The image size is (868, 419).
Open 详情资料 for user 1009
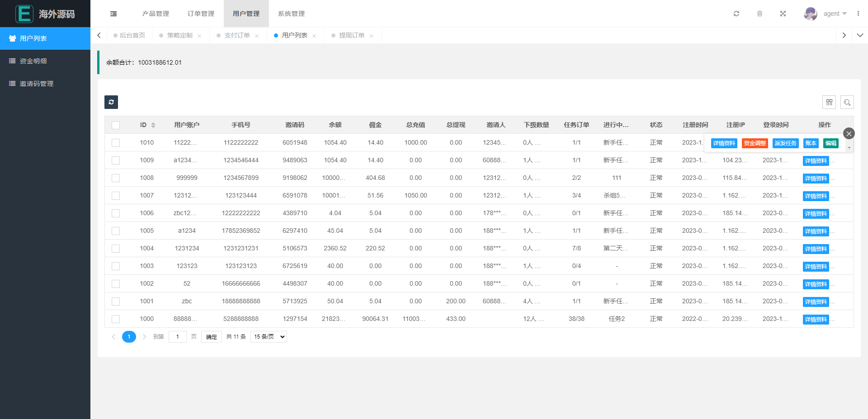pos(816,160)
